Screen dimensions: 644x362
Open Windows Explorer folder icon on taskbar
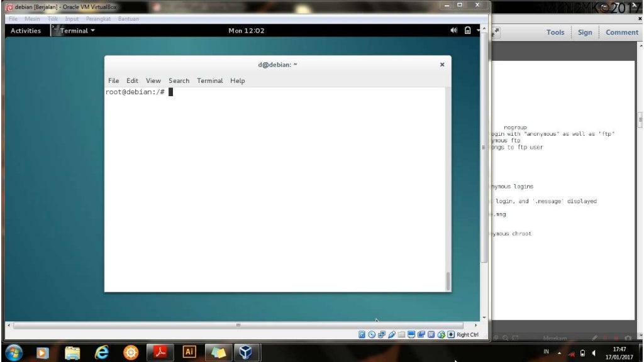click(x=72, y=353)
